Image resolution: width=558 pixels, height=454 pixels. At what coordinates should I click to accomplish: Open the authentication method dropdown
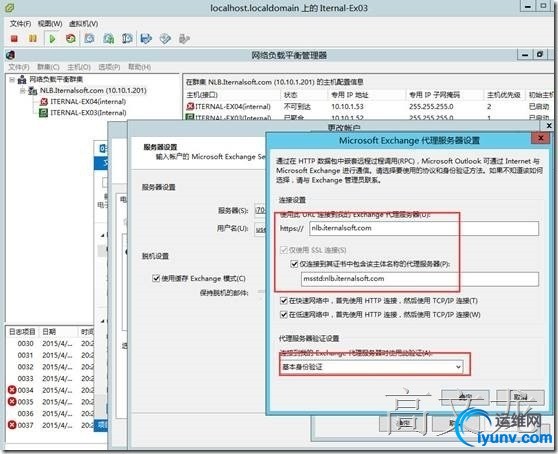458,366
